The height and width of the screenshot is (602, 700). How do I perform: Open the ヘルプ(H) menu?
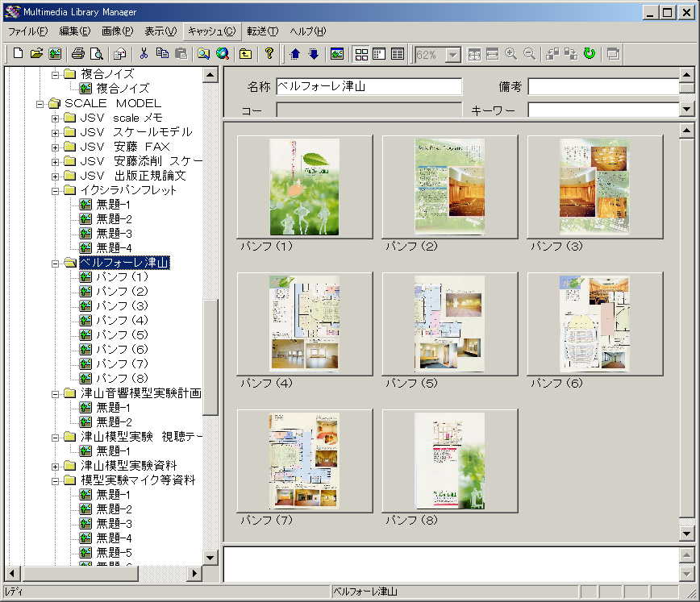point(308,31)
